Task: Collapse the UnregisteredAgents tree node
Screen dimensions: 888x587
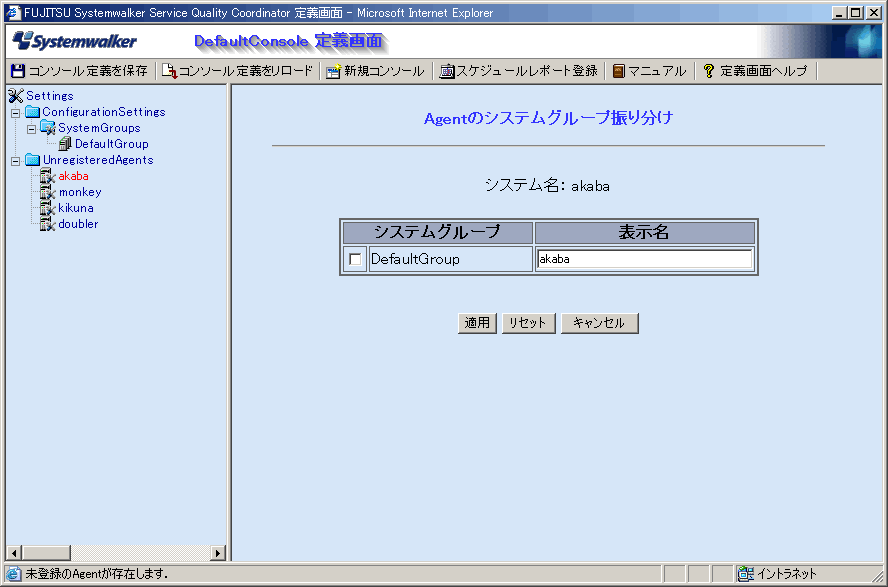Action: [16, 160]
